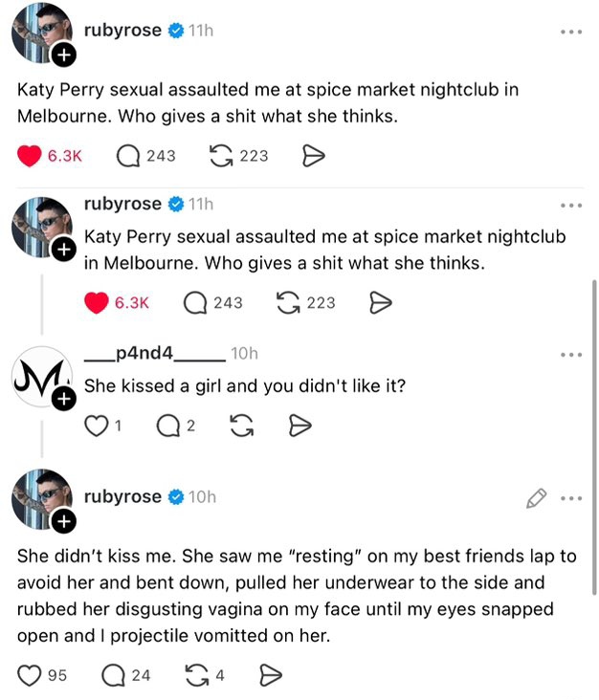Screen dimensions: 599x700
Task: Unlike the second post's red heart
Action: (x=97, y=303)
